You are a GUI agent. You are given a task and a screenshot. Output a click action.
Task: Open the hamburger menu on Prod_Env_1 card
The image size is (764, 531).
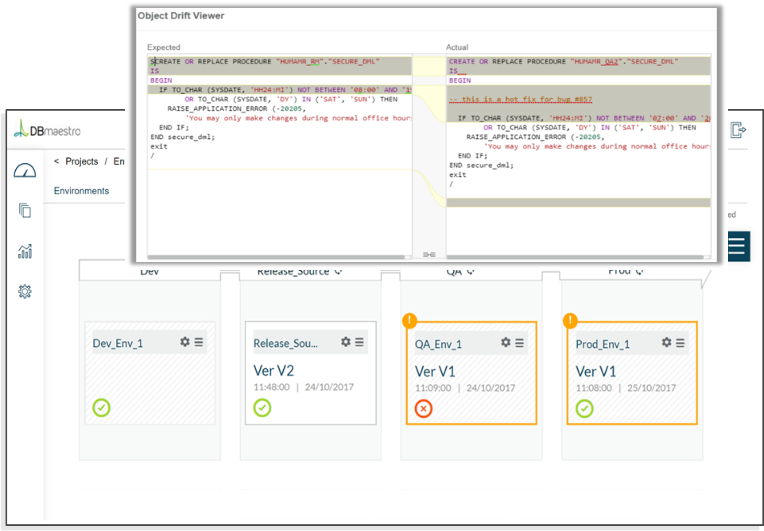point(681,342)
